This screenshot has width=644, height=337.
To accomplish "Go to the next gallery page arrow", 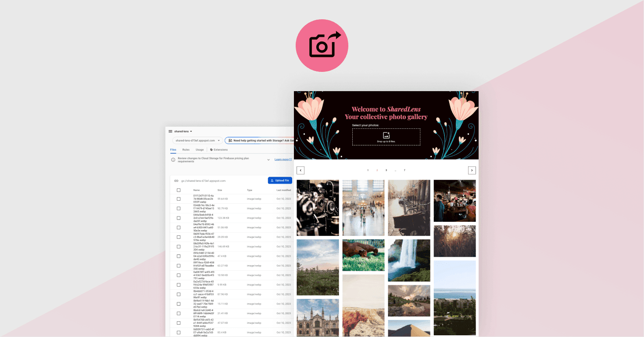I will [x=472, y=170].
